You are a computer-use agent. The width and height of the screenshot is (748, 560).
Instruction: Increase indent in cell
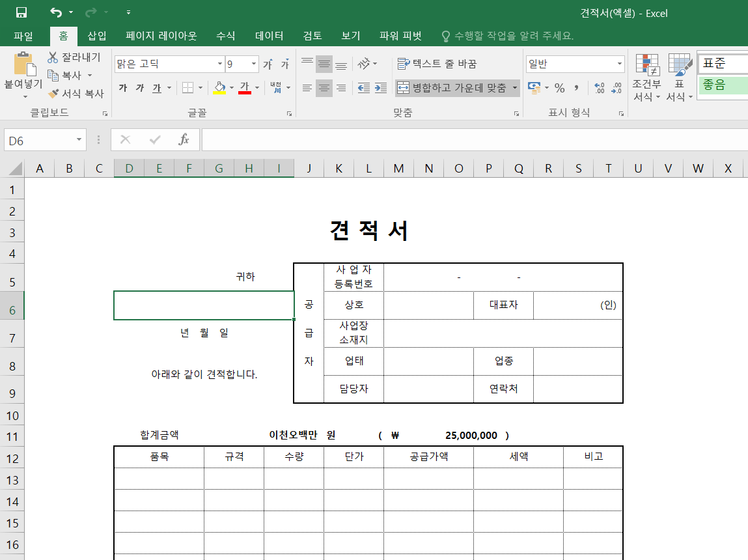click(x=381, y=88)
